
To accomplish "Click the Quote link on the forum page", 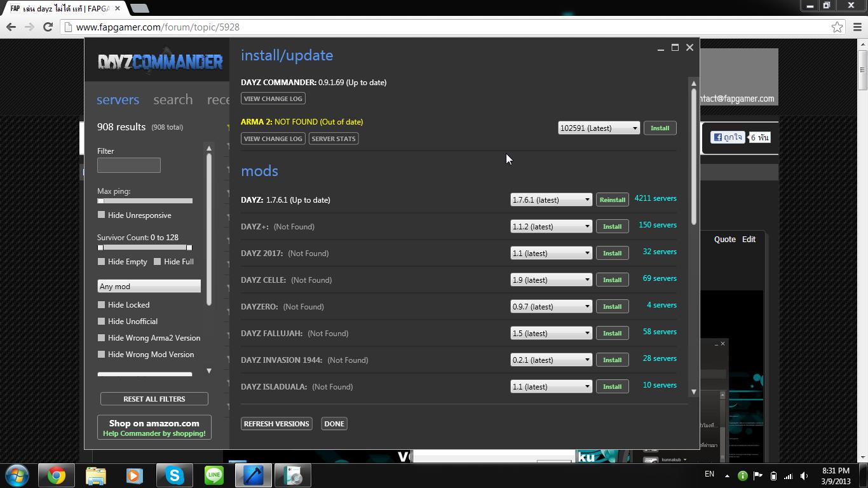I will click(x=725, y=239).
